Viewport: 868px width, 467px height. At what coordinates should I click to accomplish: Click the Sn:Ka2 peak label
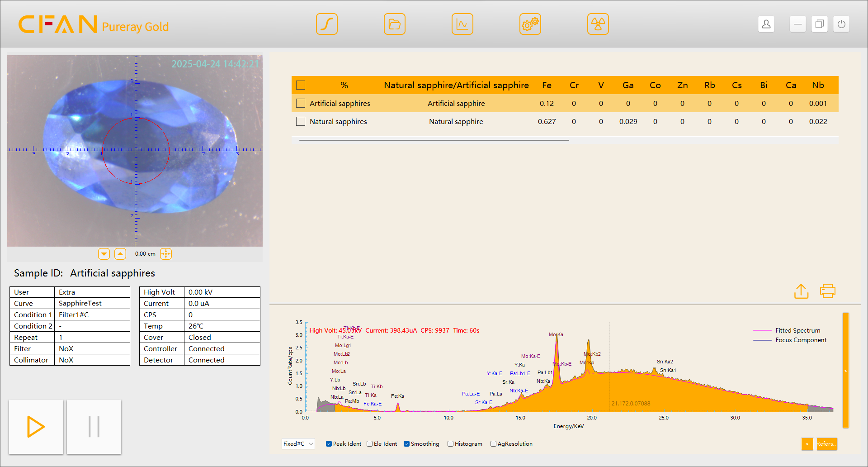click(665, 362)
